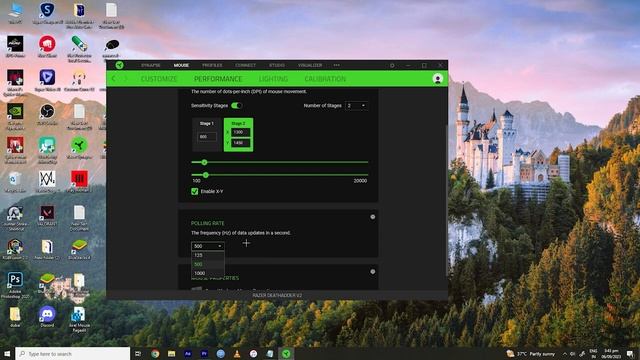Click the Stage 2 X DPI field

[x=240, y=132]
